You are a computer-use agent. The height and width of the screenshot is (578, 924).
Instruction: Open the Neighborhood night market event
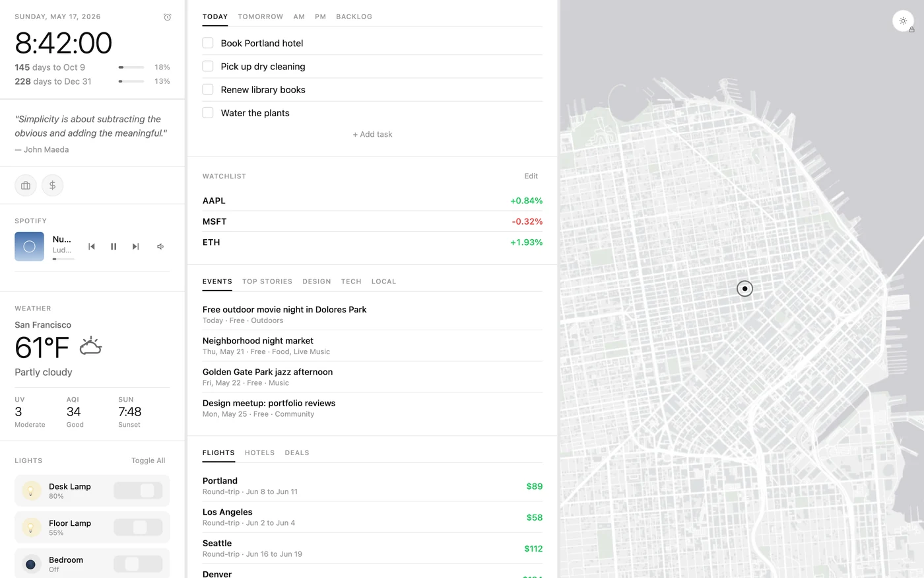[372, 345]
